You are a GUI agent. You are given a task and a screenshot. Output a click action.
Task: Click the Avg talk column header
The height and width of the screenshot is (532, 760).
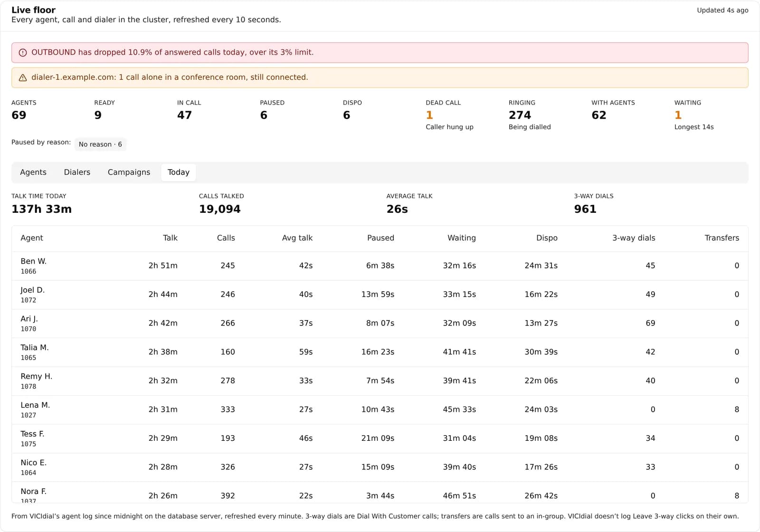tap(297, 238)
